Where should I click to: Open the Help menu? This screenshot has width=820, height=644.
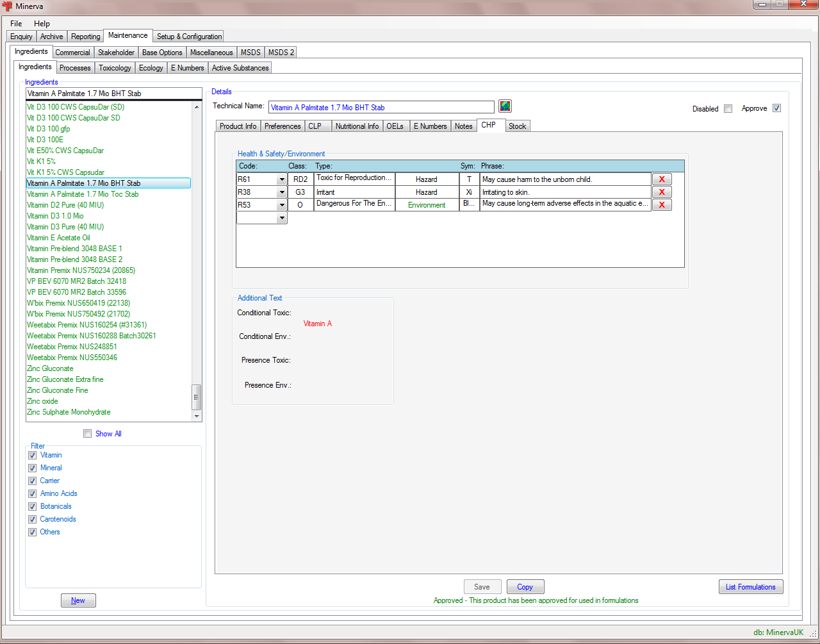coord(42,24)
